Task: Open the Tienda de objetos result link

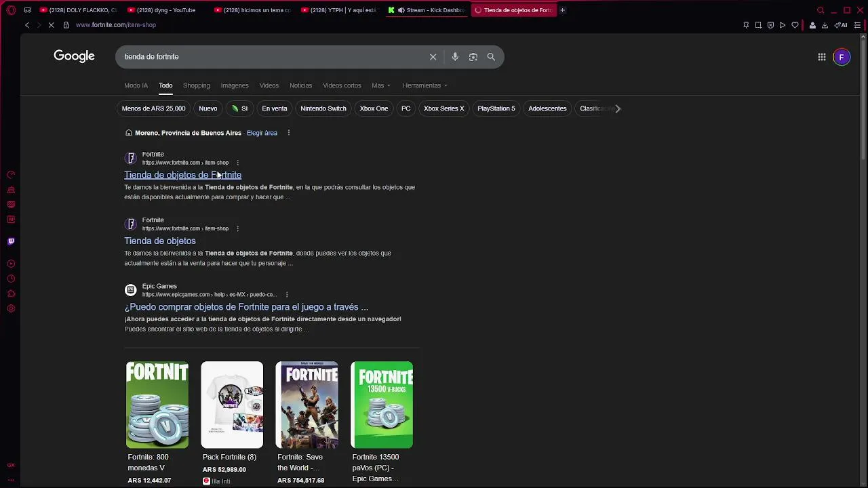Action: pyautogui.click(x=160, y=241)
